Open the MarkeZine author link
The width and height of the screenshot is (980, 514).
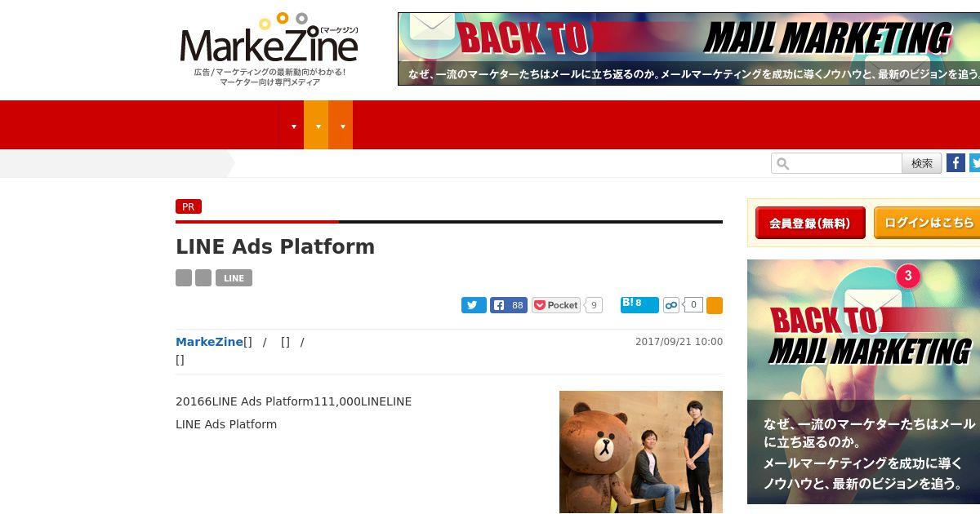click(x=209, y=342)
